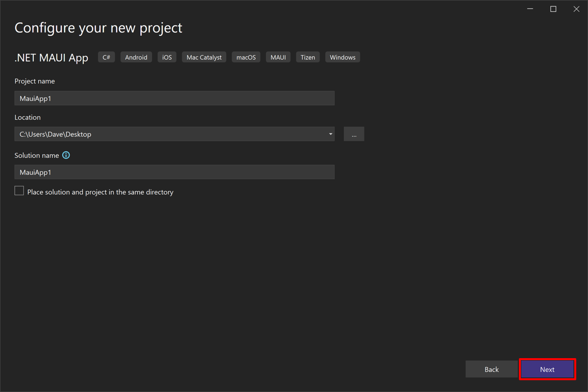Click the Windows platform tag
The width and height of the screenshot is (588, 392).
click(342, 57)
